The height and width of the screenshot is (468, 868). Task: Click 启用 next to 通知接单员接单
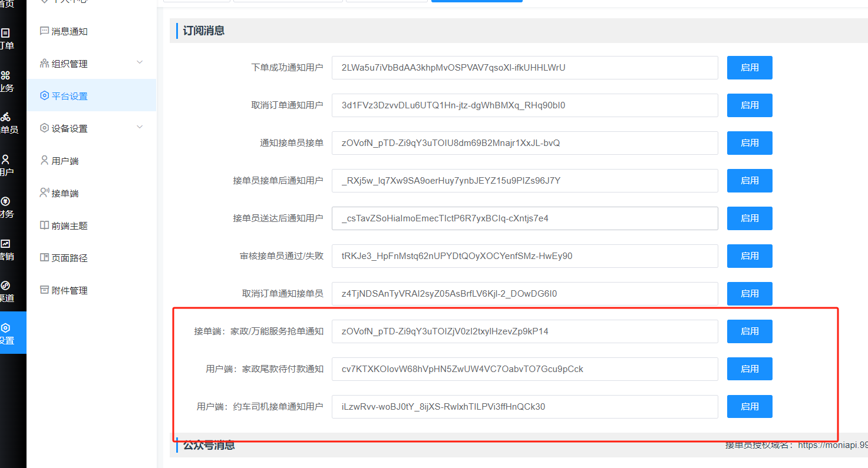pyautogui.click(x=750, y=143)
